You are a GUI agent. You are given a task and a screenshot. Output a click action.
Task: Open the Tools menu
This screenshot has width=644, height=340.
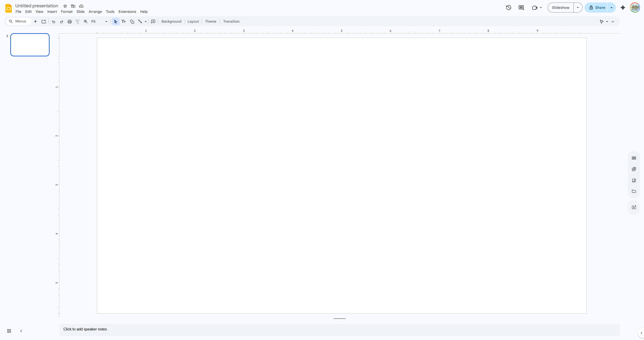point(110,12)
